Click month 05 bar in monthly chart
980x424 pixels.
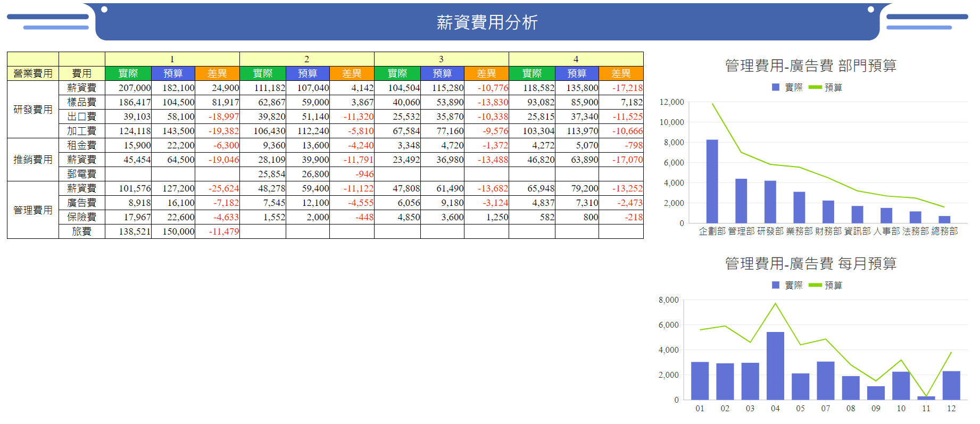point(800,387)
